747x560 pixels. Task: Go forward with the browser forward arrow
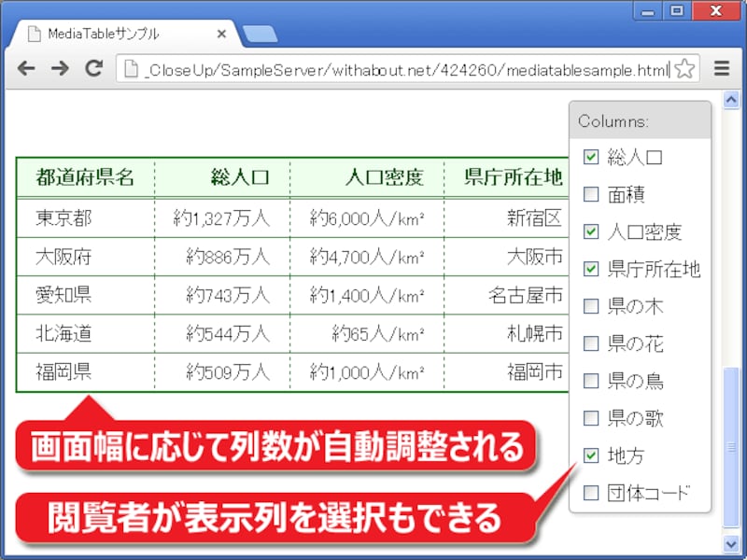(x=60, y=69)
